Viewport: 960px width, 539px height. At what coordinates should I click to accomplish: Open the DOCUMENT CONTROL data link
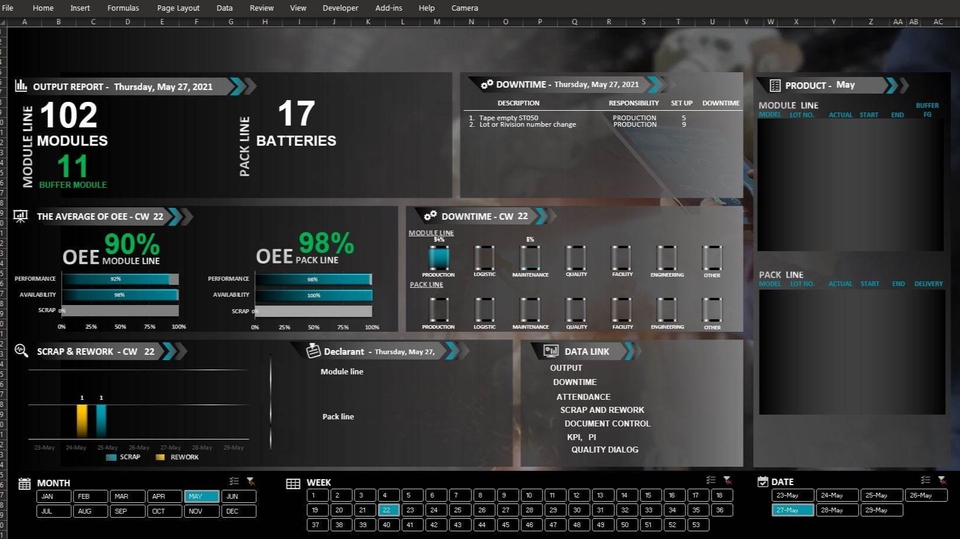[607, 423]
